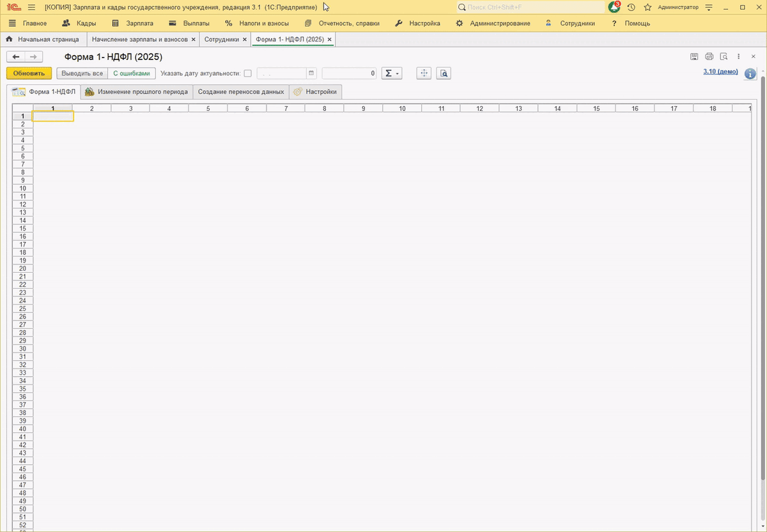Viewport: 767px width, 532px height.
Task: Open the Sigma sum dropdown
Action: point(392,73)
